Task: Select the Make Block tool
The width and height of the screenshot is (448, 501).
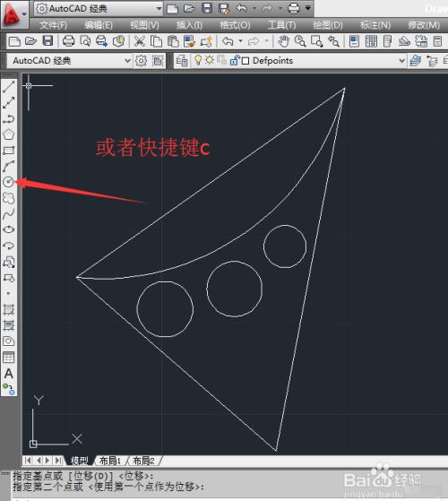Action: (9, 278)
